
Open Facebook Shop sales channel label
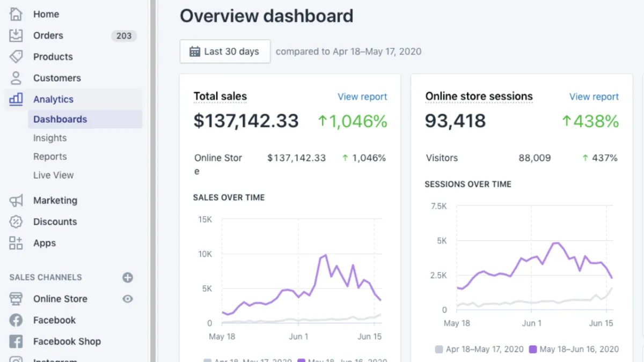click(67, 341)
